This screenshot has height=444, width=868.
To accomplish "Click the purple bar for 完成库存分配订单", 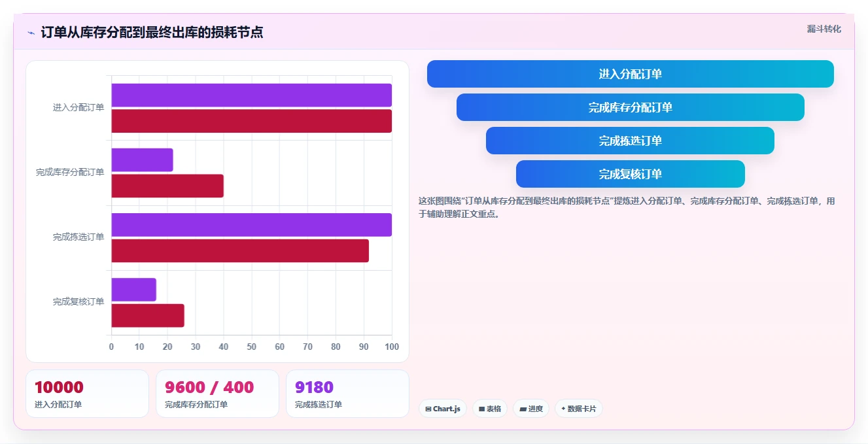I will pos(142,160).
